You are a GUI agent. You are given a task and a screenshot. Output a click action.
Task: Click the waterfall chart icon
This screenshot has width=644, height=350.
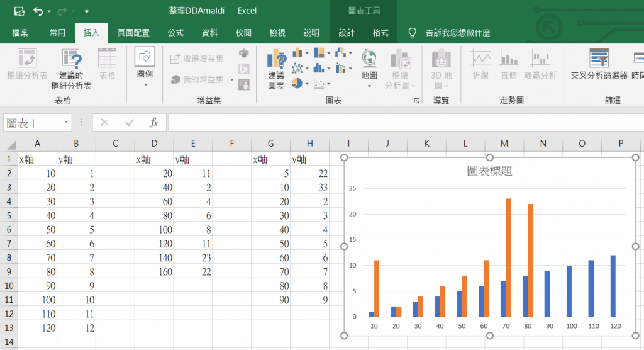[x=340, y=53]
